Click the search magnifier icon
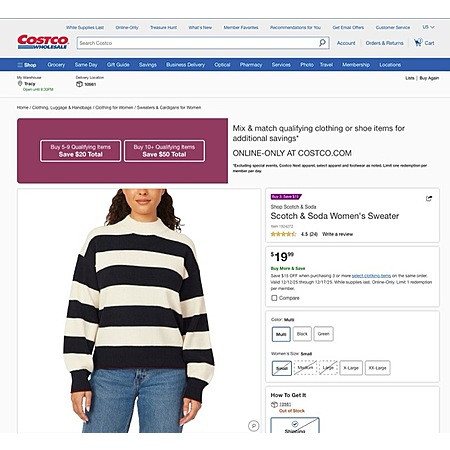 pyautogui.click(x=322, y=43)
